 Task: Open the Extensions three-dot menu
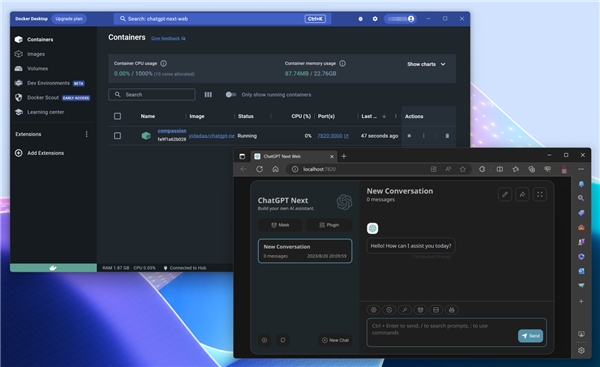(86, 134)
